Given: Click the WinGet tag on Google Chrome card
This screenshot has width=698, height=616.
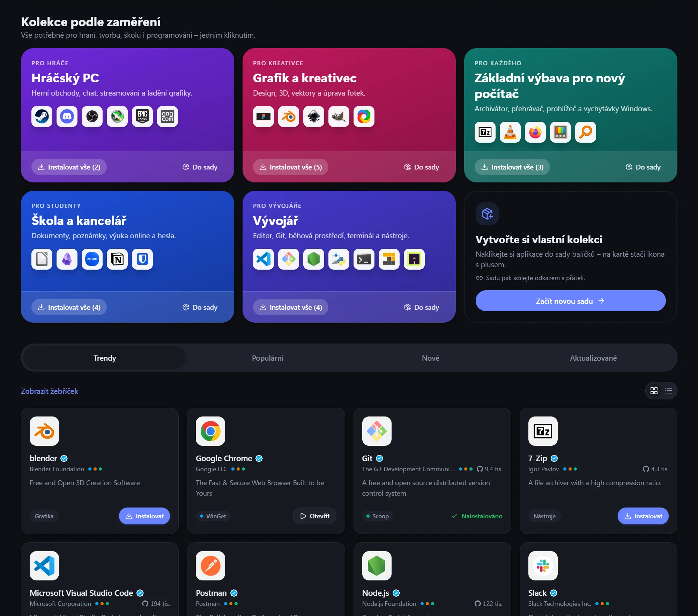Looking at the screenshot, I should coord(213,516).
